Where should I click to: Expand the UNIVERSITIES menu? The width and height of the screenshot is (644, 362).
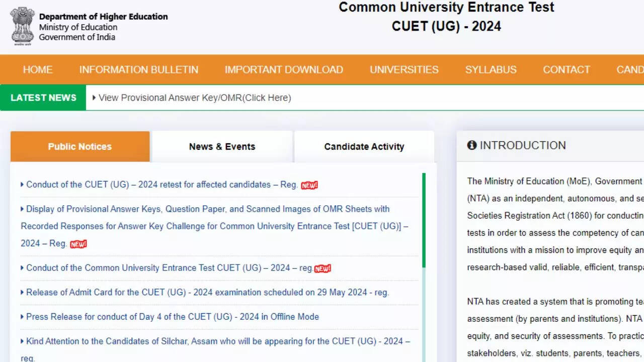point(404,70)
